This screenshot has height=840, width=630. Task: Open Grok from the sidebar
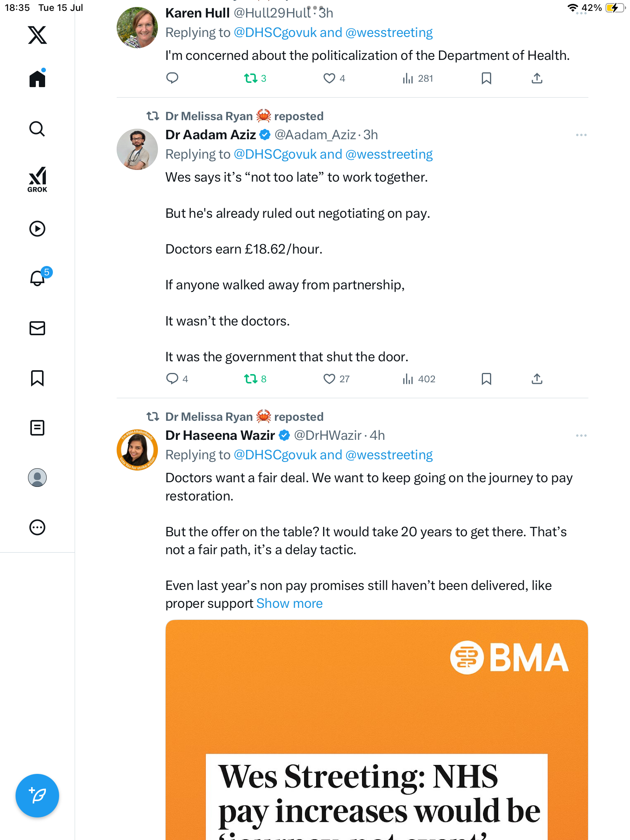(x=37, y=179)
